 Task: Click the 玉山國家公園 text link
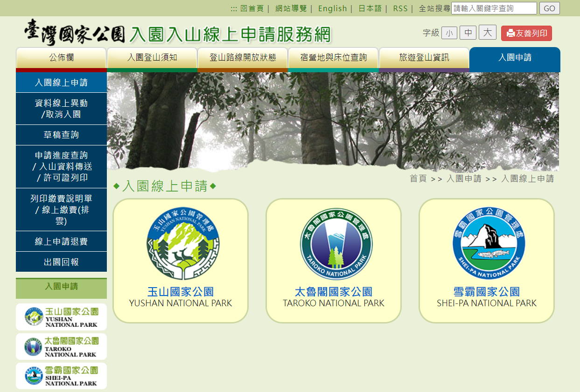pyautogui.click(x=181, y=292)
